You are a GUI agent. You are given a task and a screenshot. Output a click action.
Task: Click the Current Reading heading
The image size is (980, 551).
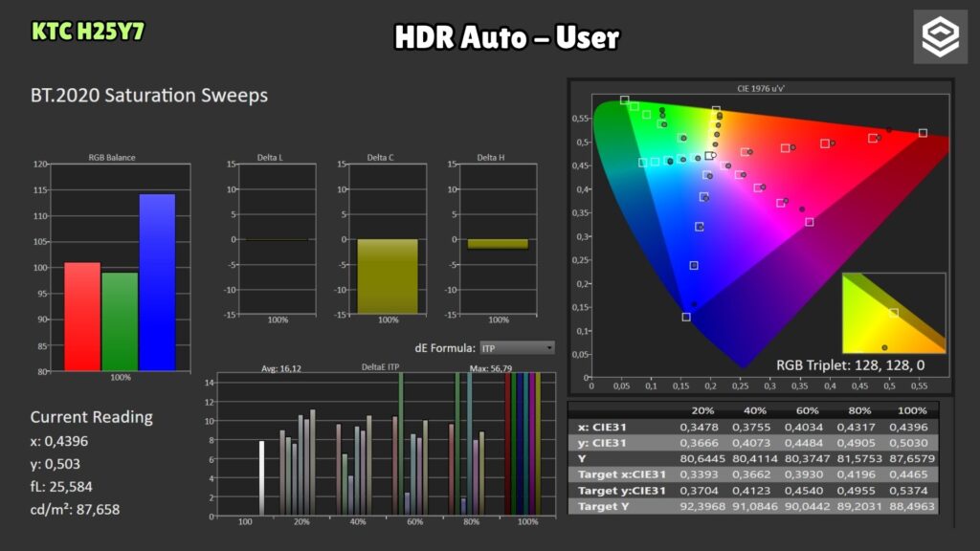coord(91,417)
